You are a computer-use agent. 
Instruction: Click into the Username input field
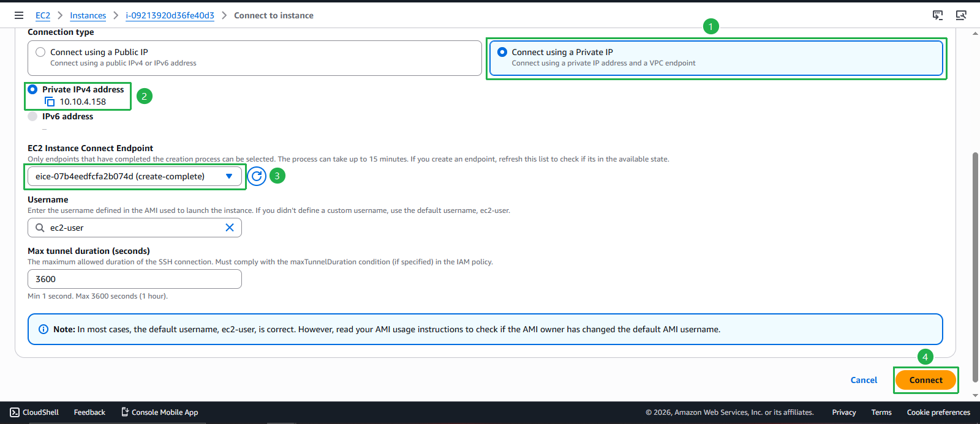click(x=135, y=228)
